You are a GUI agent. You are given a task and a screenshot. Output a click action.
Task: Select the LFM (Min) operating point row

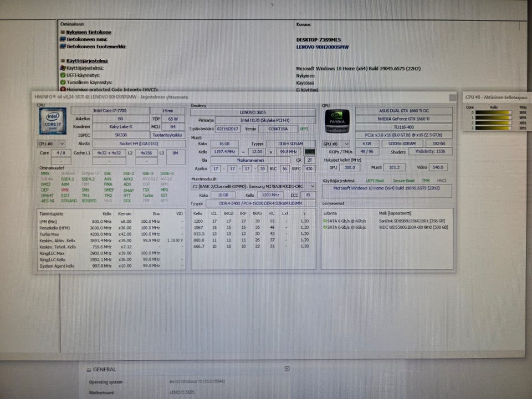point(111,222)
